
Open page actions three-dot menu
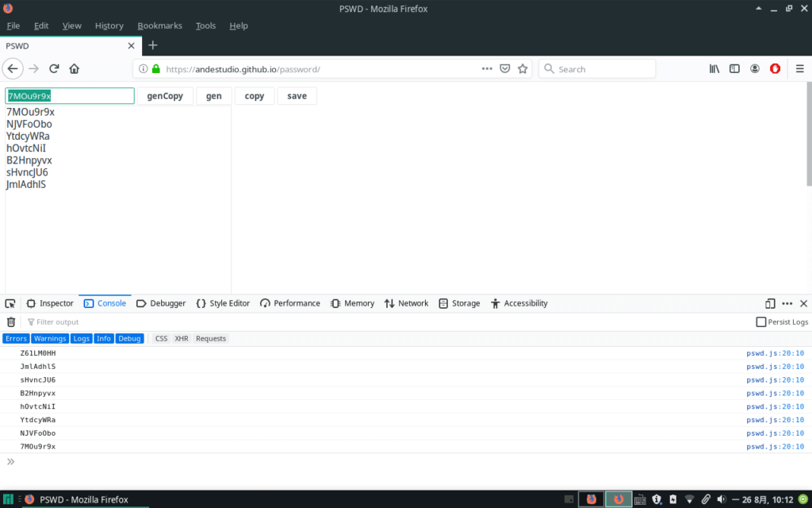487,69
